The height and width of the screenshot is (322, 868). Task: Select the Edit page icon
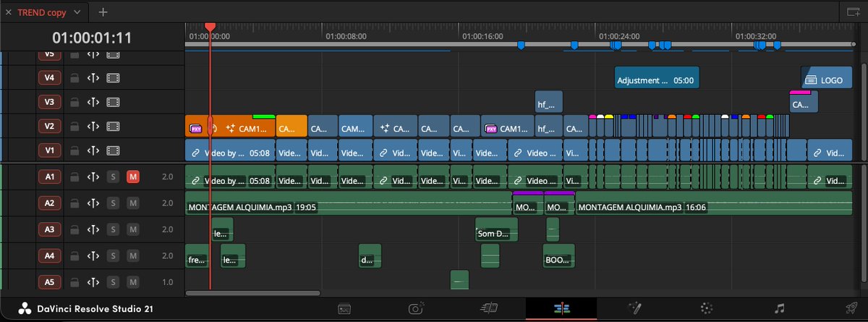tap(561, 309)
